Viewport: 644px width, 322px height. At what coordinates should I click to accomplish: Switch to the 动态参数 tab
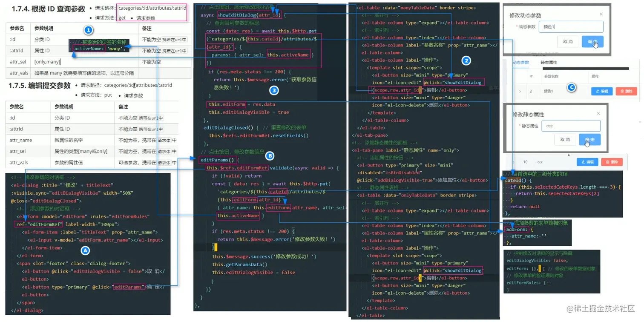[520, 62]
